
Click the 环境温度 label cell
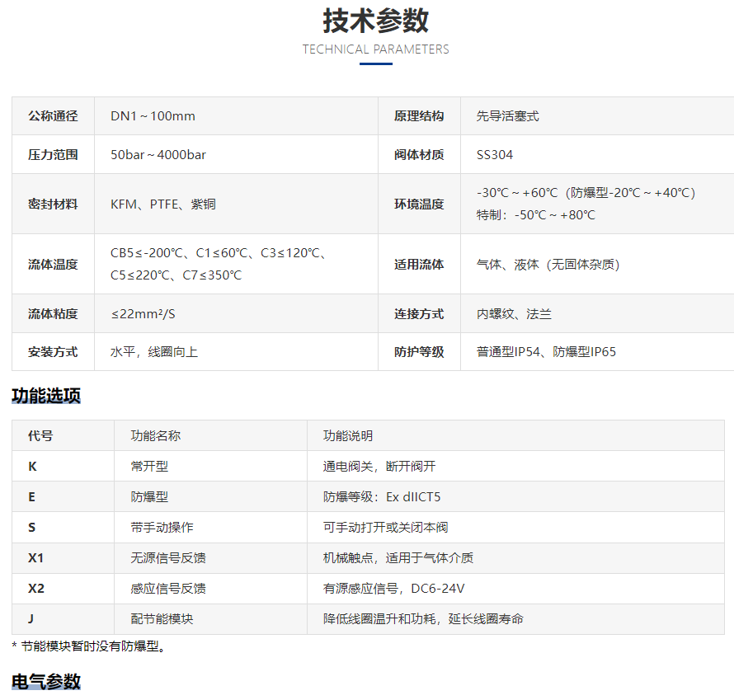point(419,204)
